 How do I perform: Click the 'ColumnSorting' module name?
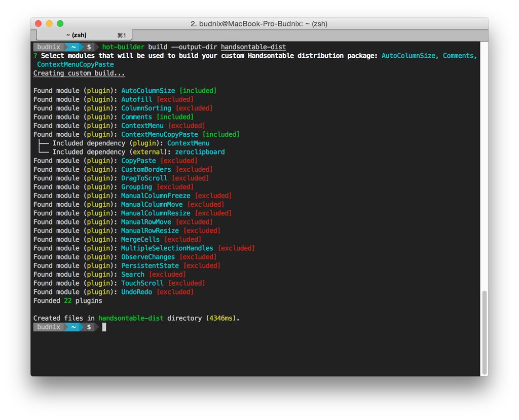[x=146, y=108]
